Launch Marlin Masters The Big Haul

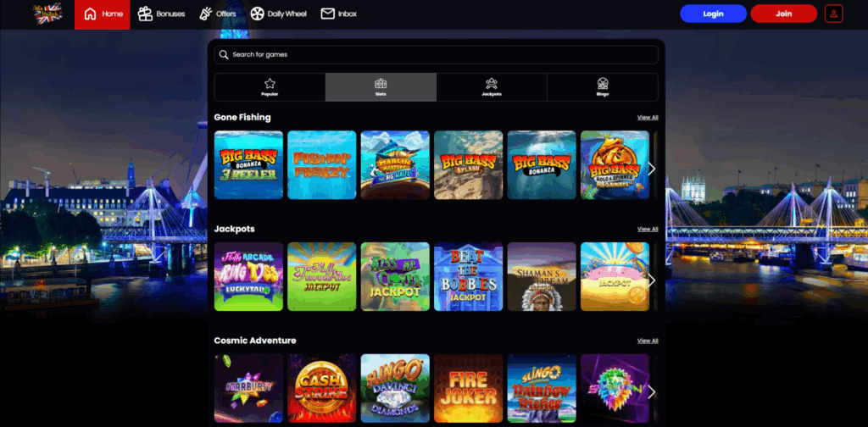pos(395,165)
